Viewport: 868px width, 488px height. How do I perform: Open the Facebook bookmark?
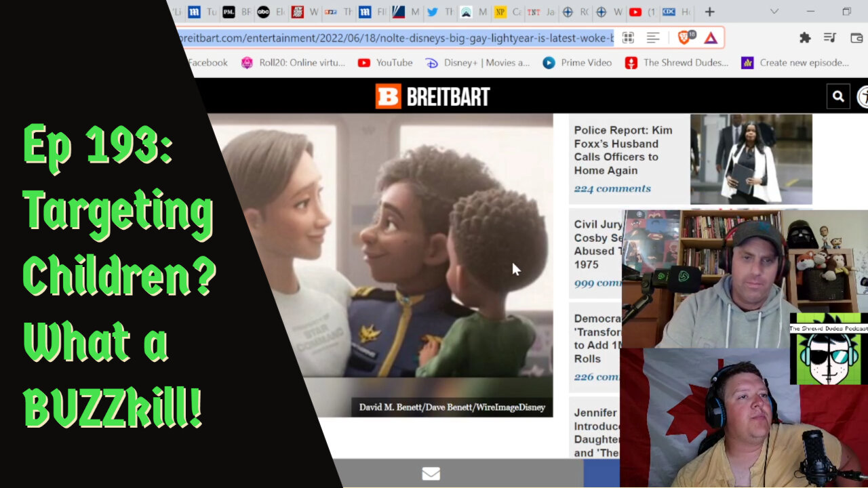pos(208,62)
